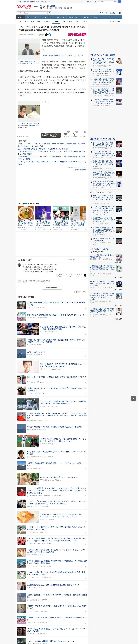This screenshot has width=138, height=644.
Task: Open the article comment count bubble
Action: pos(36,35)
